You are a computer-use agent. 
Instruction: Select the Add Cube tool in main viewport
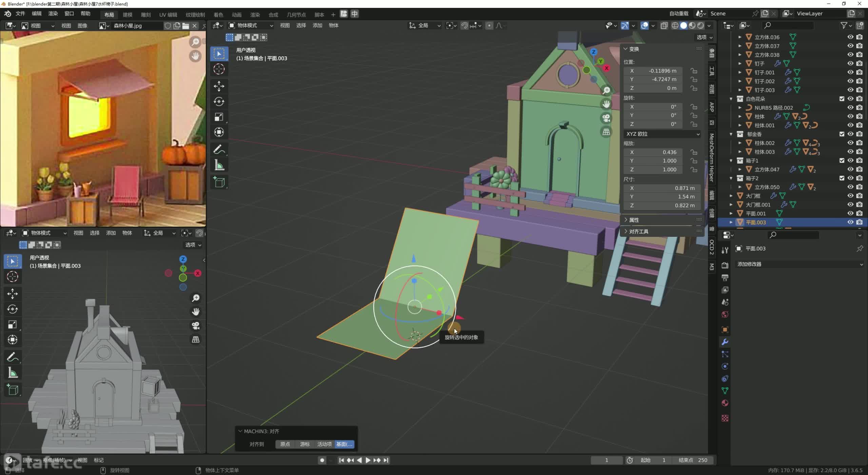click(219, 182)
